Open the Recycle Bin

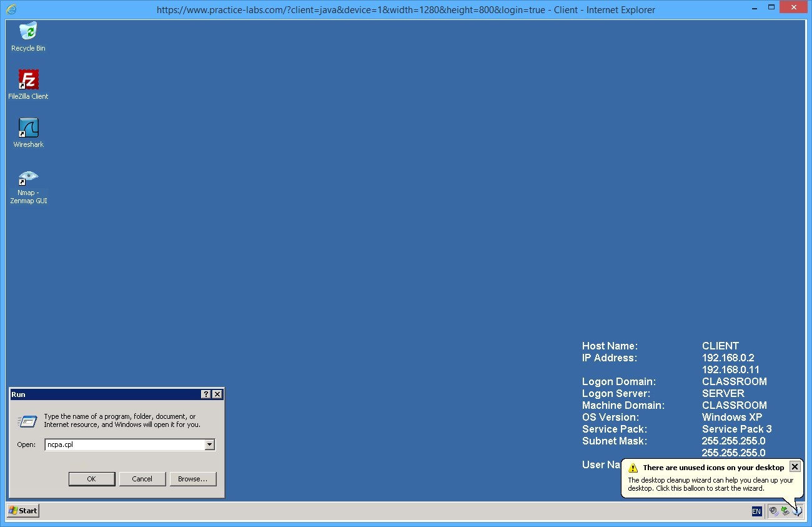point(28,31)
